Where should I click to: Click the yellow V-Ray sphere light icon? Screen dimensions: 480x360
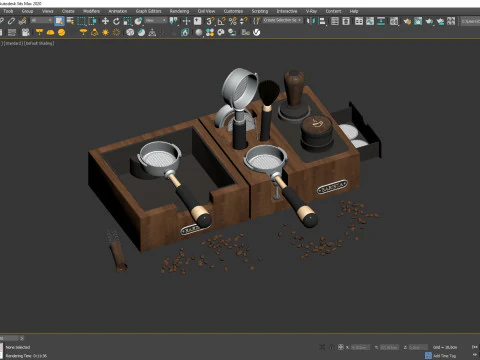(61, 32)
